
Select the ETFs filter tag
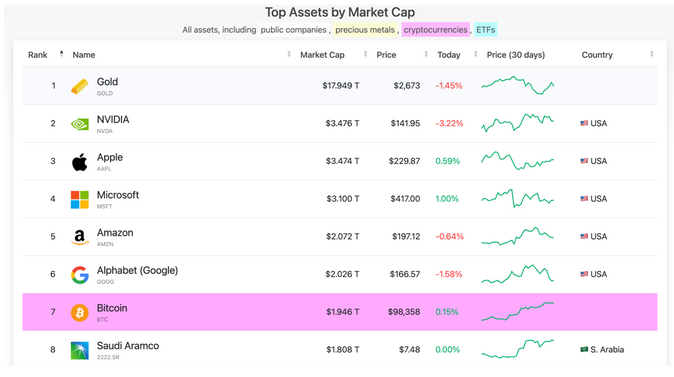[x=486, y=30]
